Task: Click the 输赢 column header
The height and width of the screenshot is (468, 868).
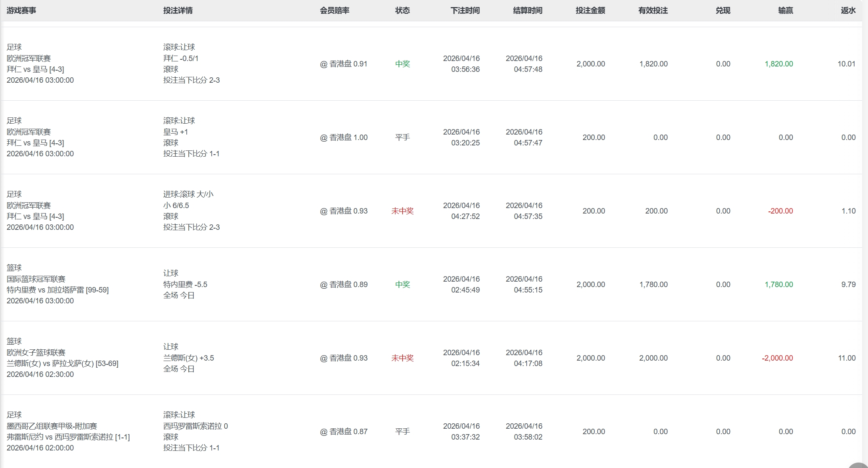Action: click(x=785, y=10)
